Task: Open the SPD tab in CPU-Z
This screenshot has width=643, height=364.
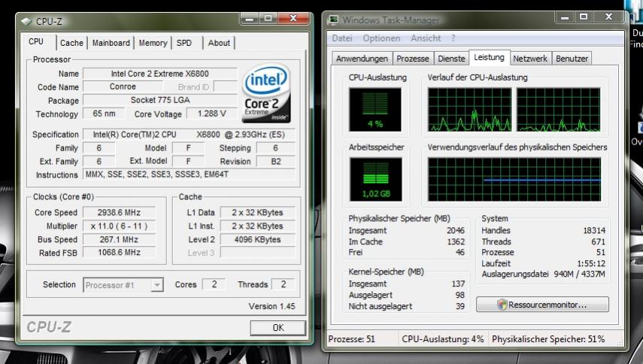Action: (x=184, y=43)
